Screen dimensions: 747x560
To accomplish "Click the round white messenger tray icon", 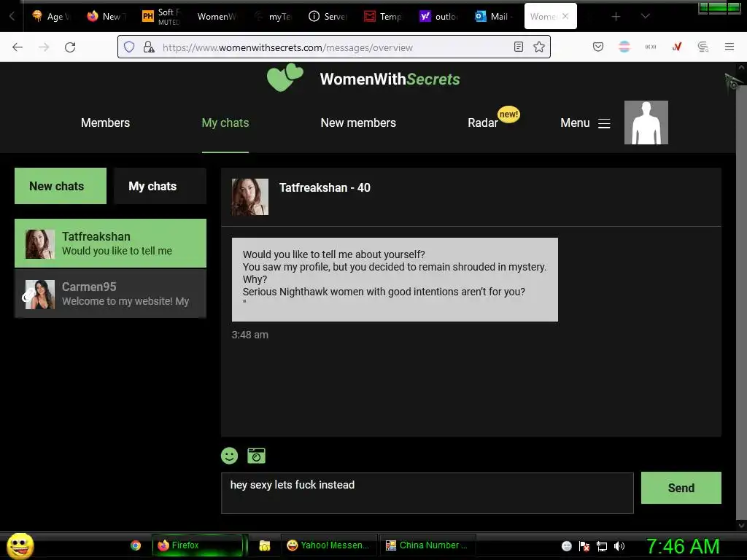I will click(566, 546).
